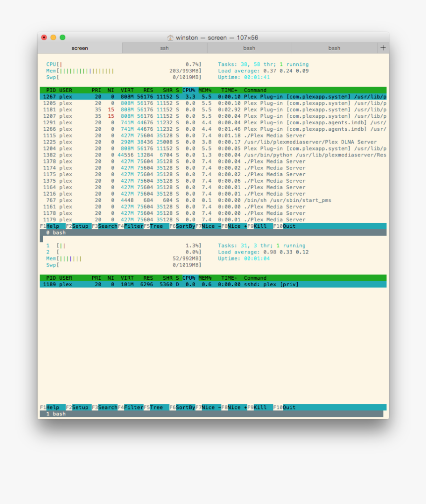The image size is (426, 504).
Task: Click F4 Filter in upper htop
Action: click(131, 226)
